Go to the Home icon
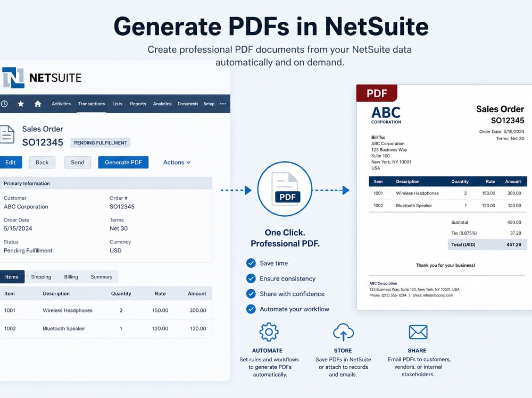Screen dimensions: 532x398 pos(38,104)
